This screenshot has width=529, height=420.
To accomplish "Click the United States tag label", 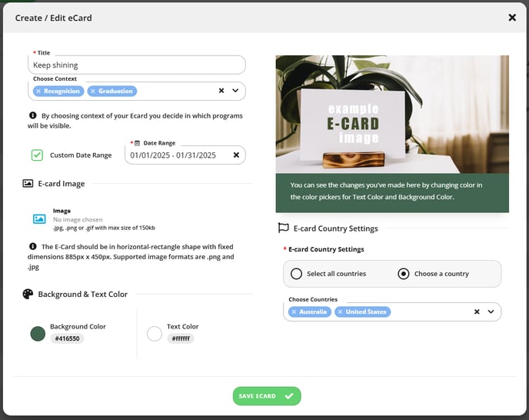I will [366, 312].
